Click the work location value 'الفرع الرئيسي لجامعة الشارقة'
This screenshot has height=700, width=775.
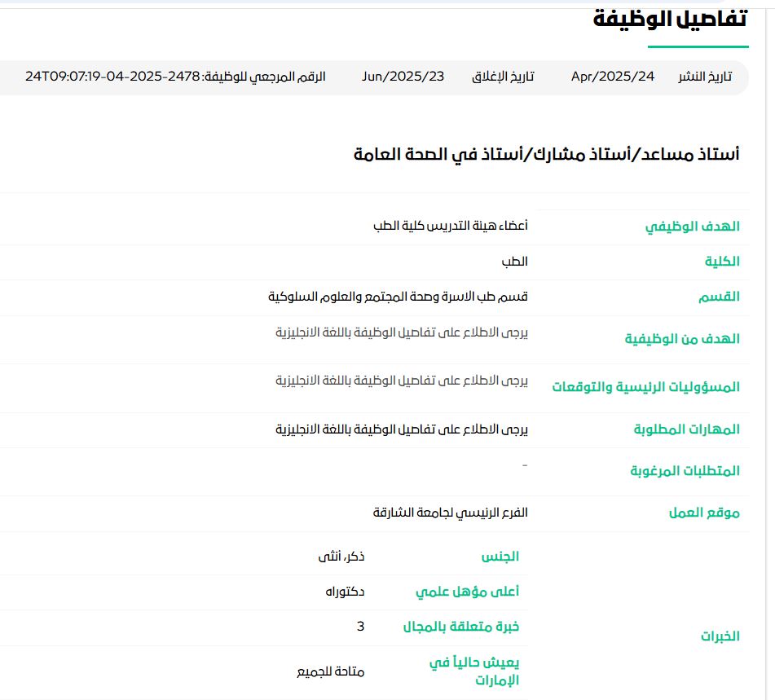click(451, 513)
